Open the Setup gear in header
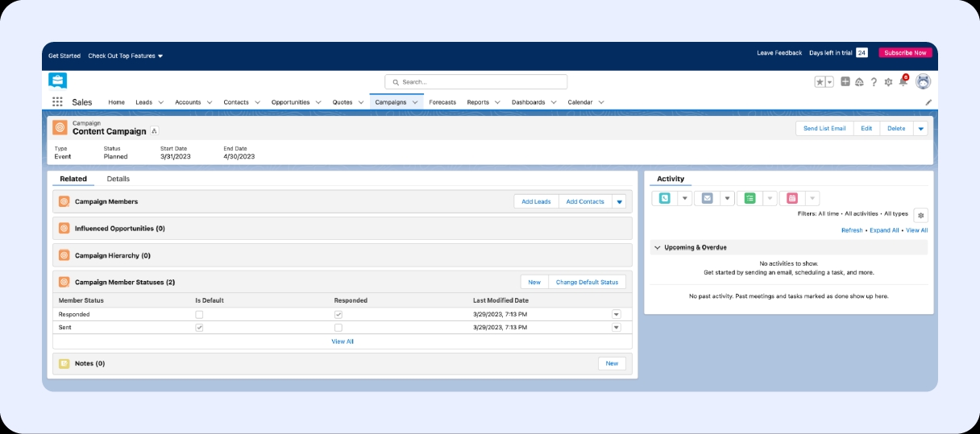 click(888, 81)
